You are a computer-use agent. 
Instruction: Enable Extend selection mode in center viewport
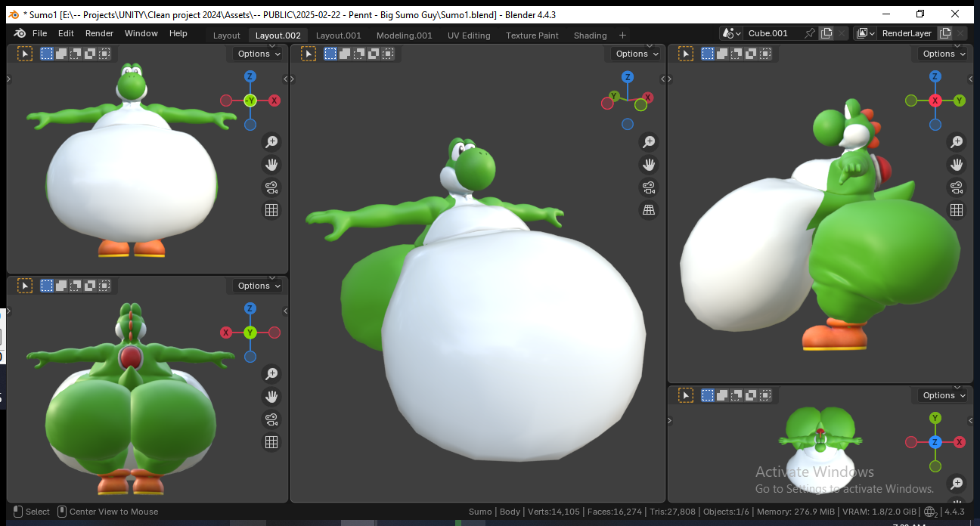(x=345, y=54)
